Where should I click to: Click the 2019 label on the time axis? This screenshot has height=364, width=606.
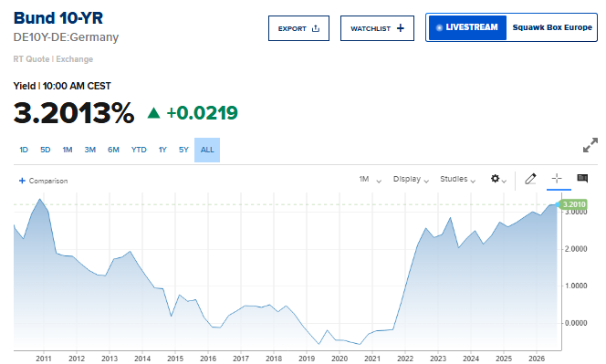point(307,359)
